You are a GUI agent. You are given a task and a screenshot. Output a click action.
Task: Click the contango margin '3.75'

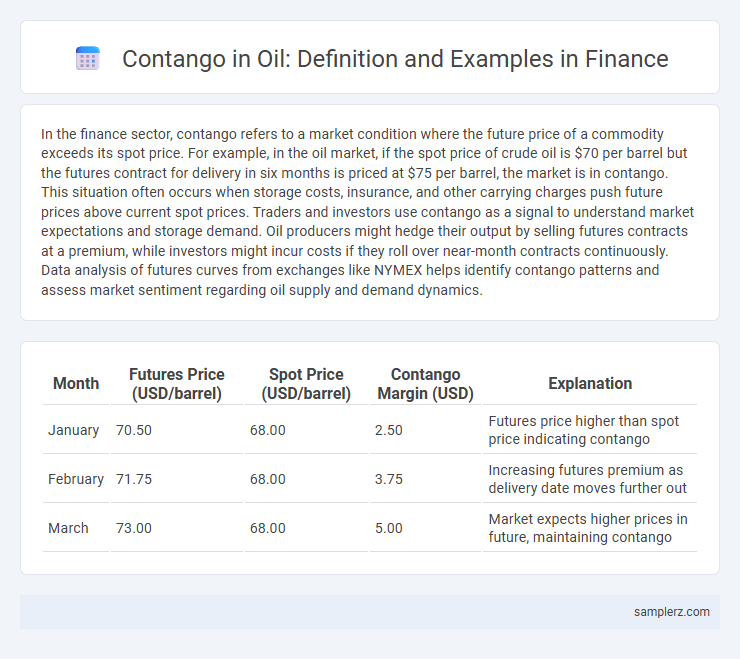388,479
